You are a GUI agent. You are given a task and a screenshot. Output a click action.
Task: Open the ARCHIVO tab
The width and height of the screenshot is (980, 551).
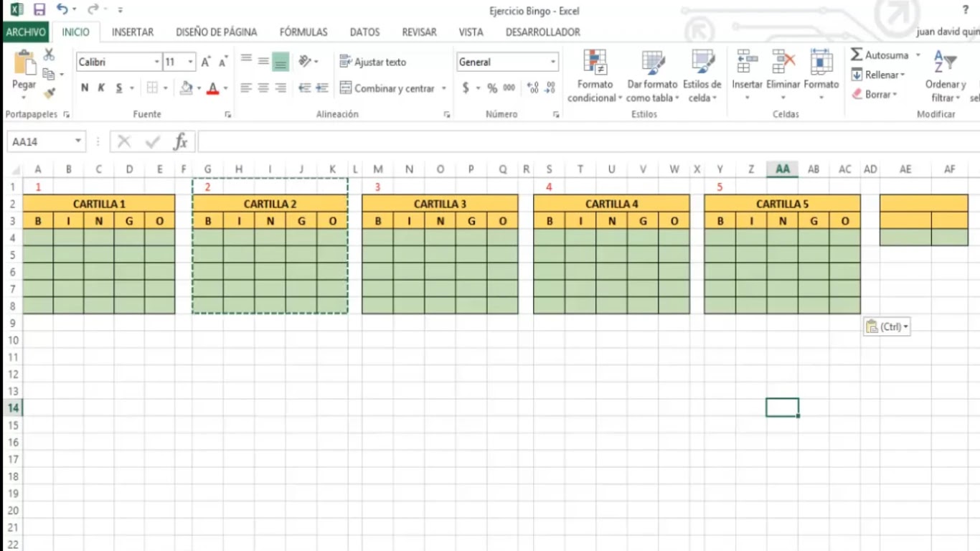coord(26,32)
